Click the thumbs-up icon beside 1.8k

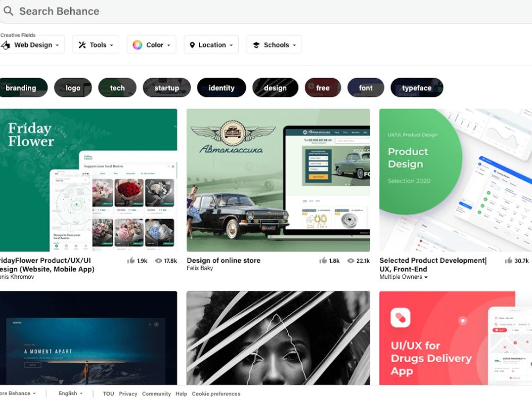323,261
